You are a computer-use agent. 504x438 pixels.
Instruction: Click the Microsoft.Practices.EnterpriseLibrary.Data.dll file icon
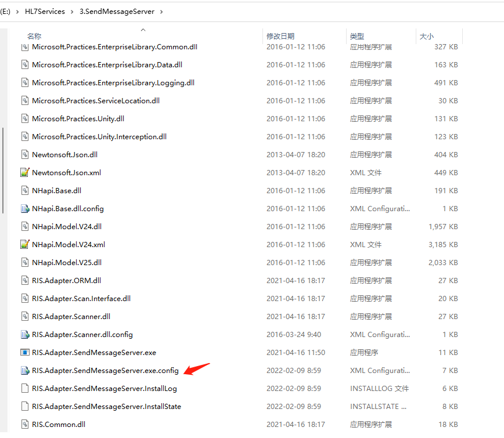tap(25, 65)
